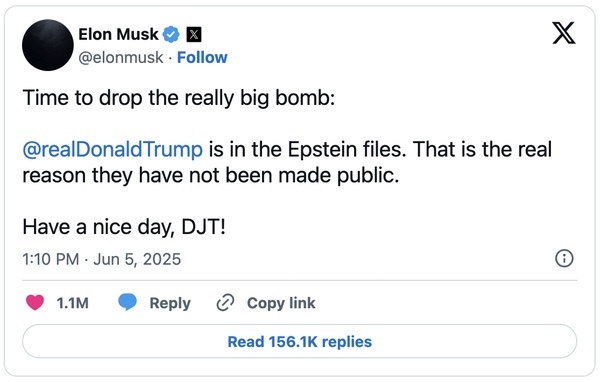
Task: Click the tweet text 'Have a nice day, DJT!'
Action: (124, 227)
